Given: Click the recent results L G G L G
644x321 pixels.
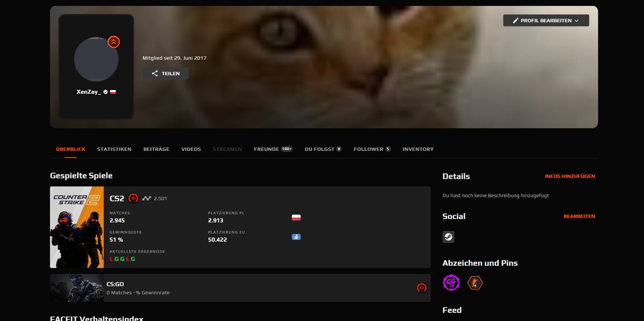Looking at the screenshot, I should click(x=122, y=259).
